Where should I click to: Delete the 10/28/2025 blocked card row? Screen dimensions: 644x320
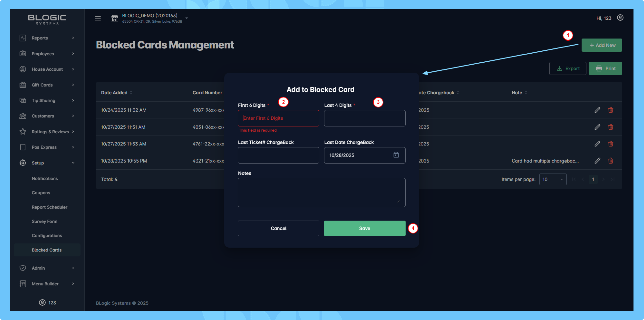pyautogui.click(x=611, y=161)
